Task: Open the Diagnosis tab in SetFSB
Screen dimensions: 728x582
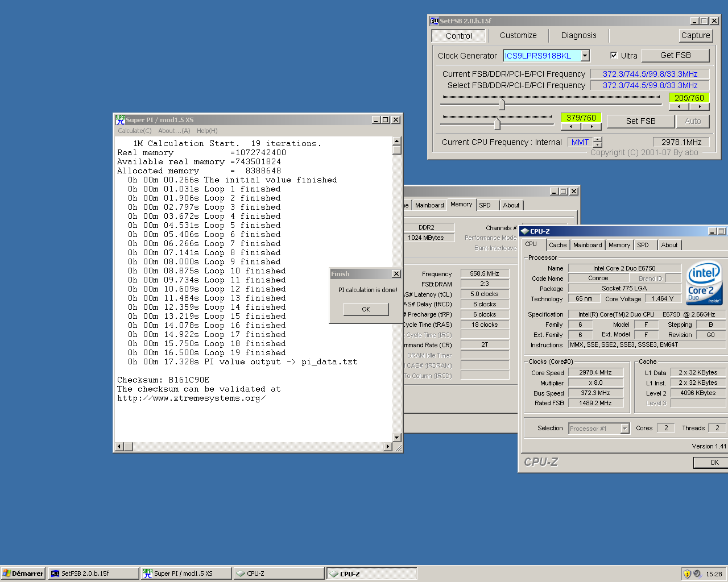Action: pyautogui.click(x=579, y=35)
